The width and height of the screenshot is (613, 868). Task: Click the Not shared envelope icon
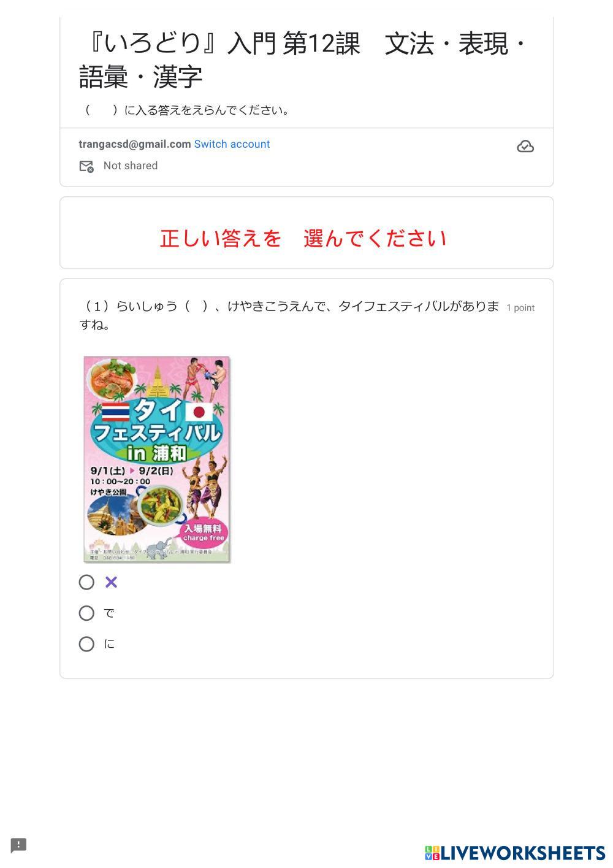[x=86, y=166]
